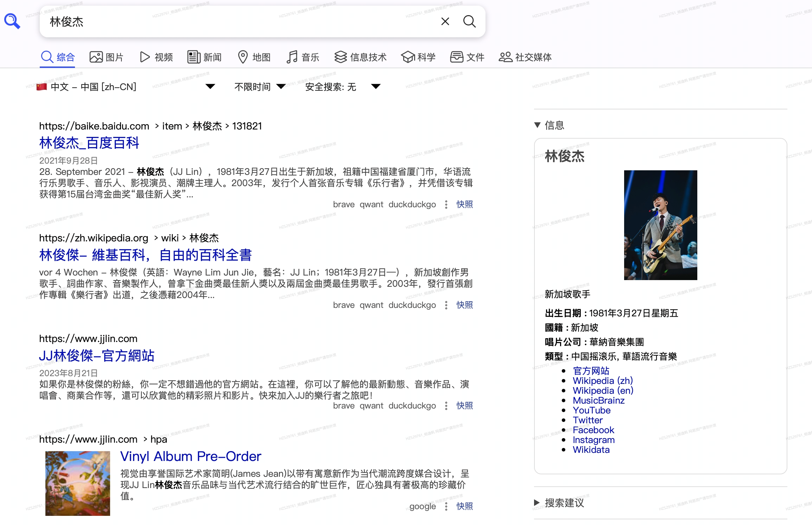This screenshot has width=812, height=525.
Task: Open the 文件 files tab
Action: pos(467,57)
